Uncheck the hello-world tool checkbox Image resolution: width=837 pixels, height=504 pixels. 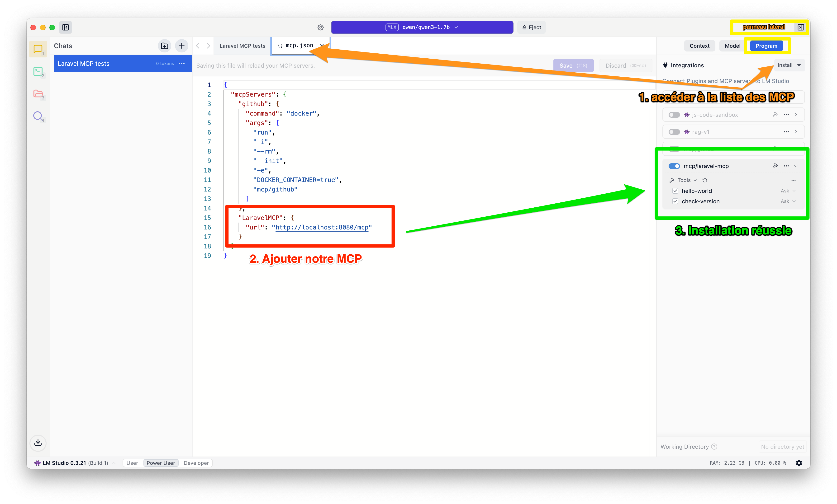point(675,191)
